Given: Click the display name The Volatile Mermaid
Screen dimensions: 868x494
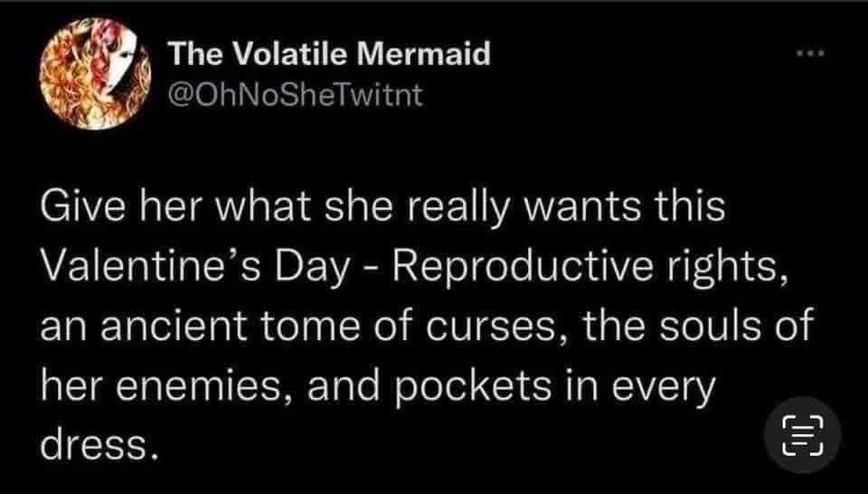Looking at the screenshot, I should click(330, 54).
